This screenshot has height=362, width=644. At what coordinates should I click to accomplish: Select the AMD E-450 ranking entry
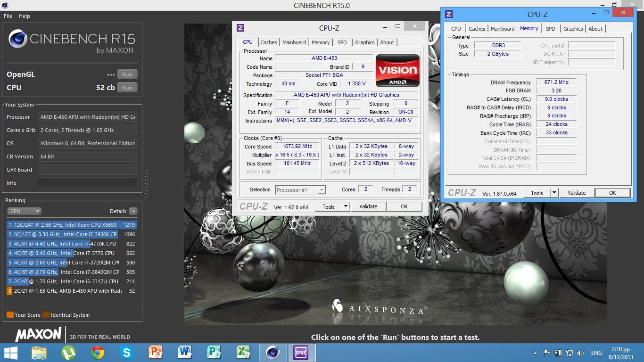tap(72, 291)
